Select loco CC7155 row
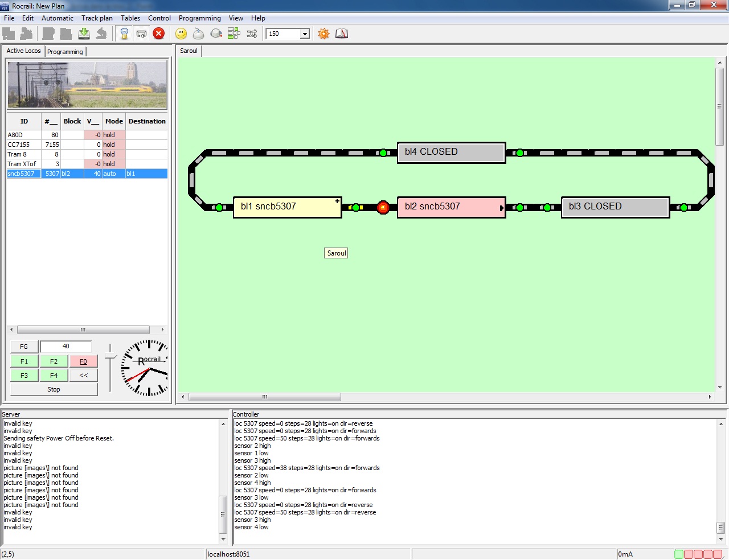This screenshot has height=560, width=729. coord(87,145)
